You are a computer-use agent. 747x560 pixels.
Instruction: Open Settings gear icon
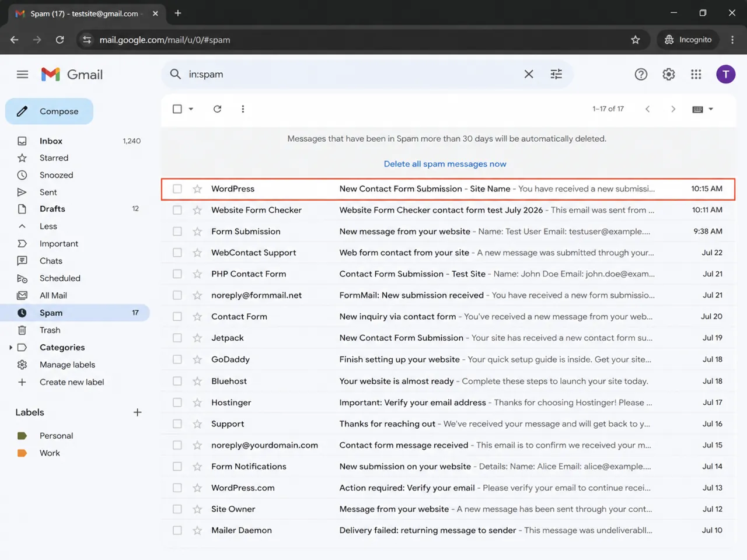click(x=669, y=74)
